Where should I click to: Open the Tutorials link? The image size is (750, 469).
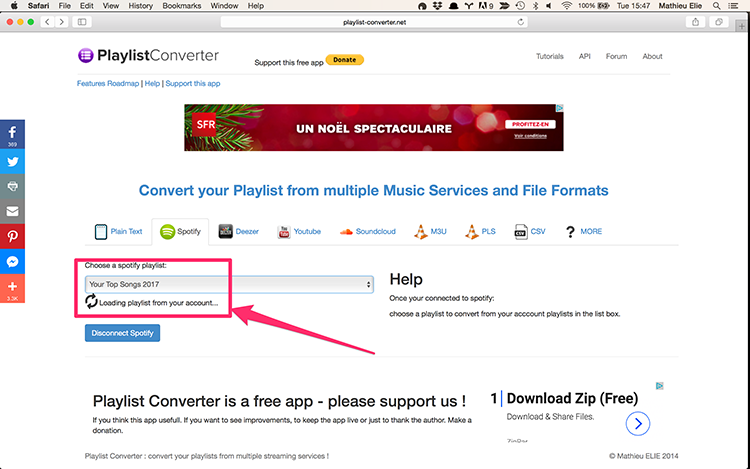click(x=550, y=56)
